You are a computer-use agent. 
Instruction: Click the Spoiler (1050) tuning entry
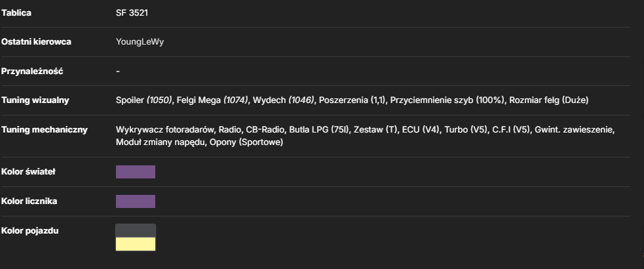[143, 100]
